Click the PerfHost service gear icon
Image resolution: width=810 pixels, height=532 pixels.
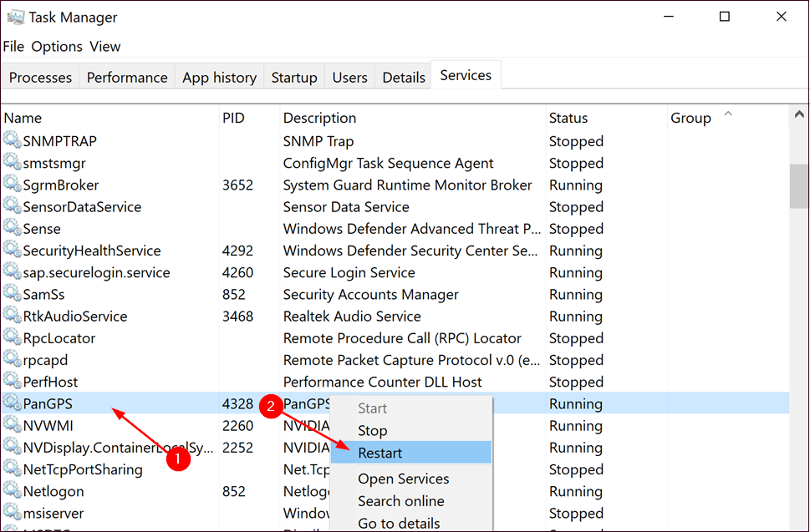[x=12, y=381]
